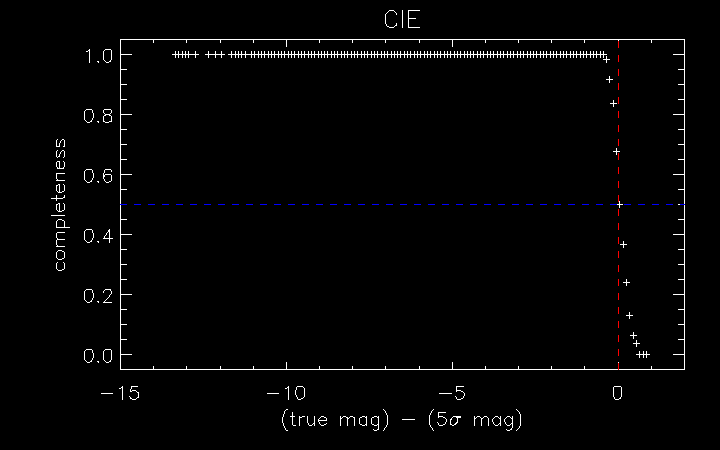This screenshot has width=720, height=450.
Task: Click the x-axis tick label "0"
Action: tap(618, 394)
